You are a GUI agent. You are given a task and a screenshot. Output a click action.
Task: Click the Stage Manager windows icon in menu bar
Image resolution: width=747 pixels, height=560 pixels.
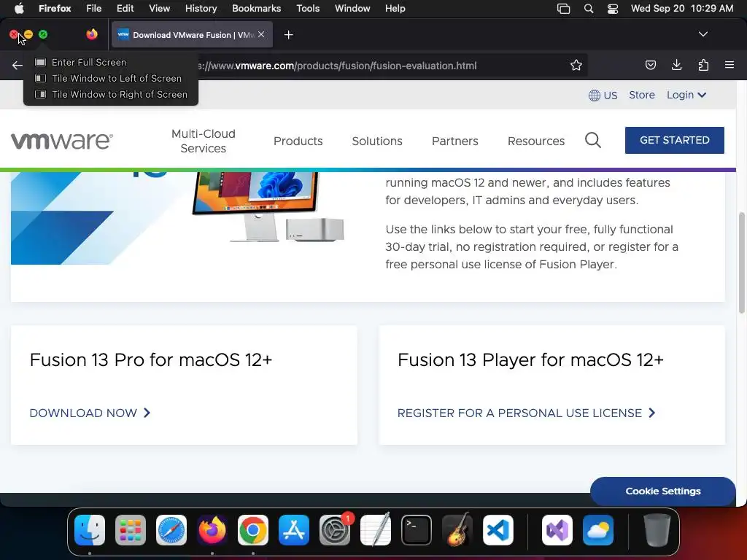[x=564, y=9]
